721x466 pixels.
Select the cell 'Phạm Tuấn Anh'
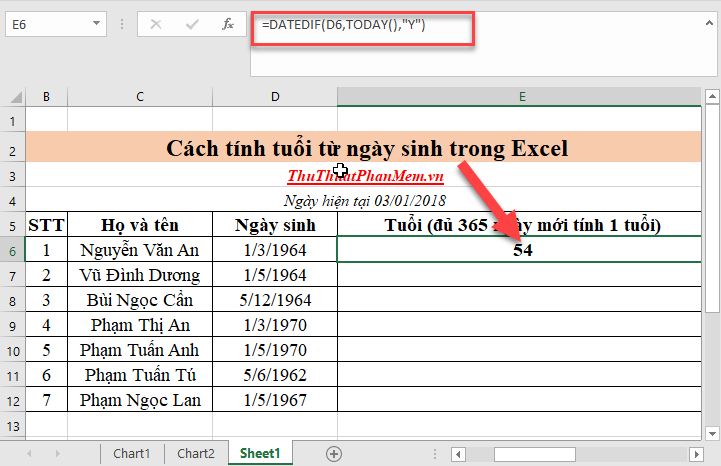[x=140, y=350]
